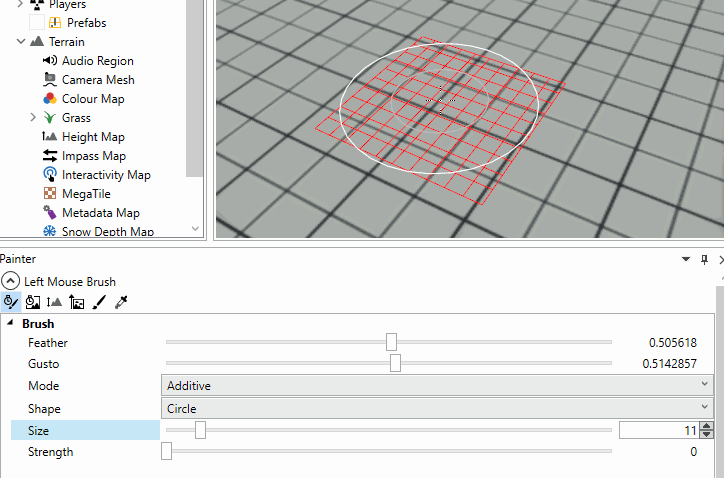Select the eyedropper tool in Painter toolbar
Viewport: 724px width, 478px height.
[x=121, y=302]
